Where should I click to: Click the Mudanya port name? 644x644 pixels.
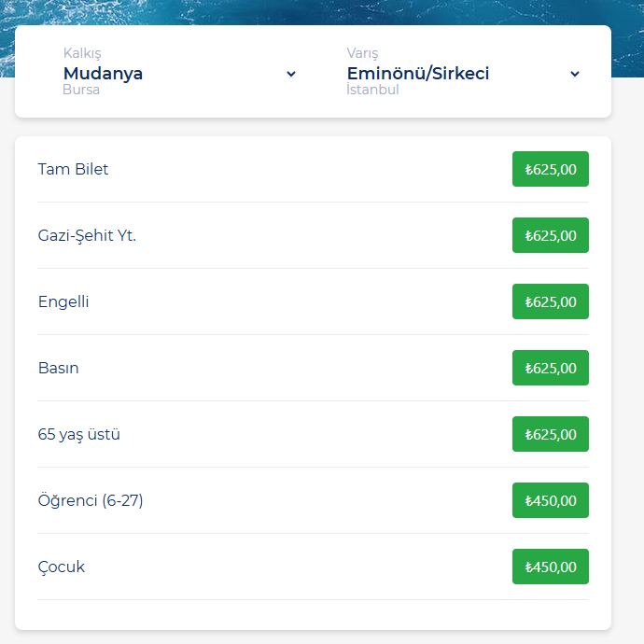click(103, 73)
